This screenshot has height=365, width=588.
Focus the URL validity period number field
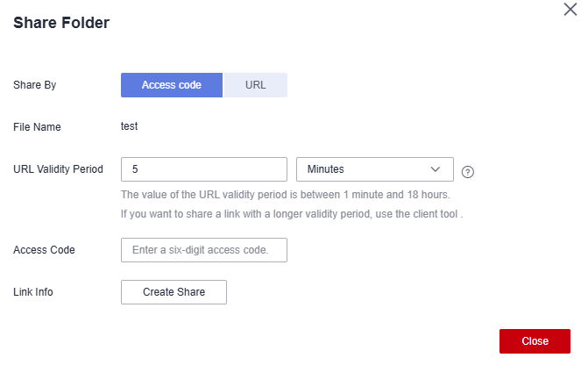[204, 169]
